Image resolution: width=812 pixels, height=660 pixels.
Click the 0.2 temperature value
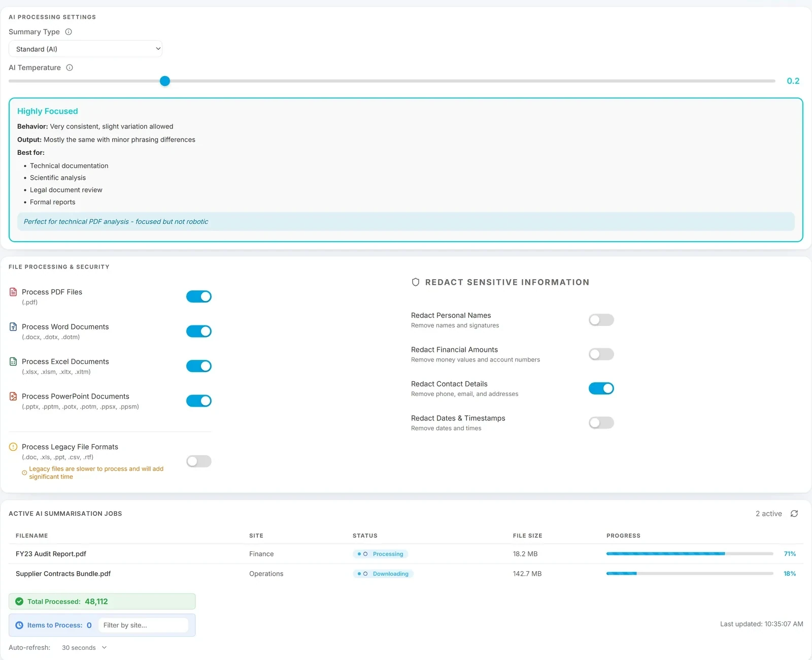tap(793, 81)
